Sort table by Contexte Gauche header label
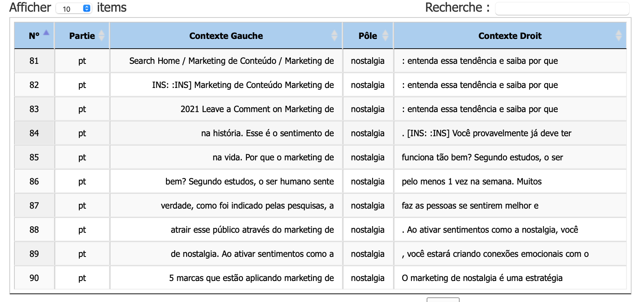Image resolution: width=644 pixels, height=302 pixels. coord(226,36)
